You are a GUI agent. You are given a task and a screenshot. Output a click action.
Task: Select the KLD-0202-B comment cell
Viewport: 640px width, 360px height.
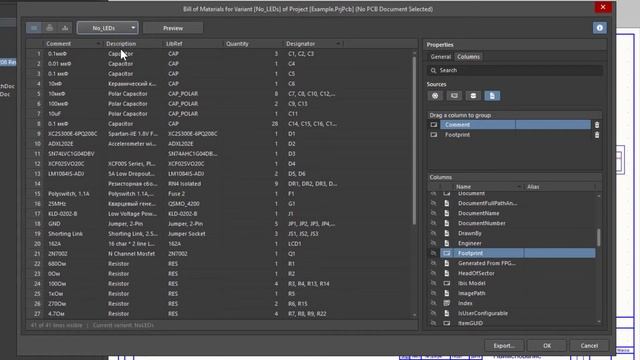click(x=62, y=213)
